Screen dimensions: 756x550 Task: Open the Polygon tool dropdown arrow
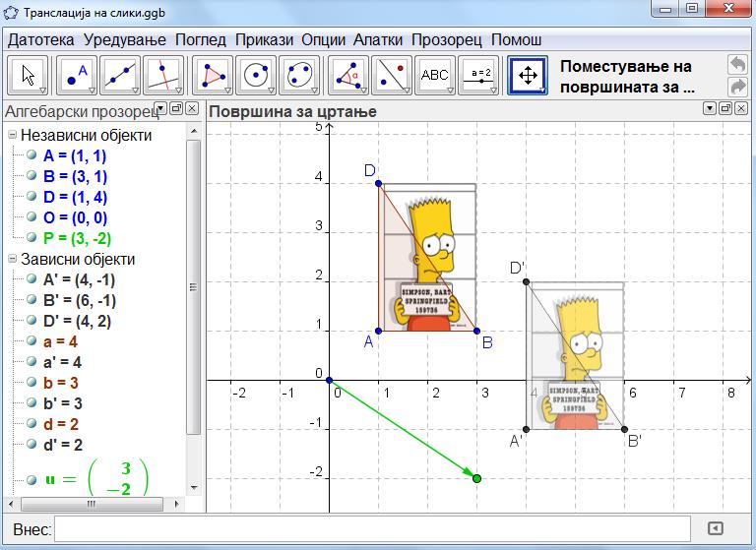pyautogui.click(x=227, y=91)
